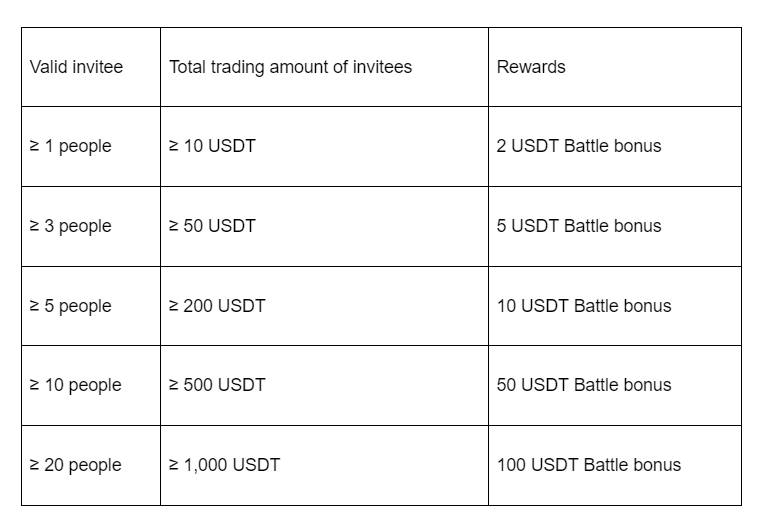
Task: Click the 'Valid invitee' header cell
Action: pos(76,67)
